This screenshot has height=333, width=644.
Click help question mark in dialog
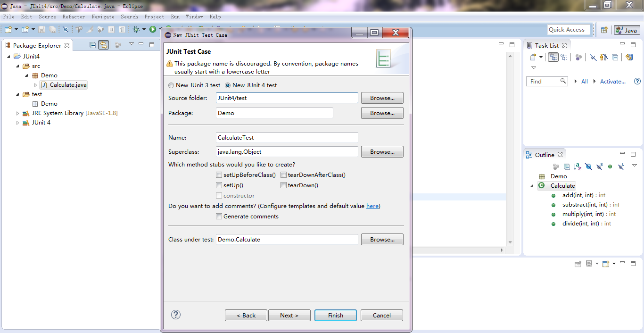[x=176, y=315]
